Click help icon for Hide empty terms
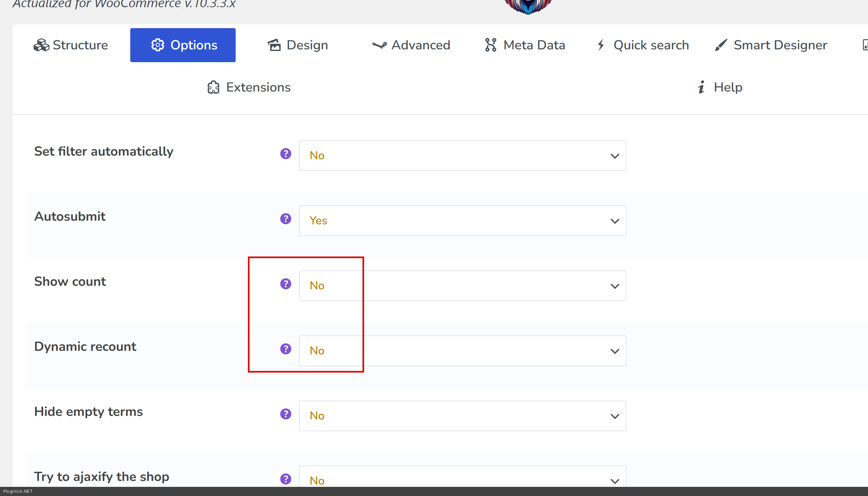The width and height of the screenshot is (868, 496). coord(285,414)
